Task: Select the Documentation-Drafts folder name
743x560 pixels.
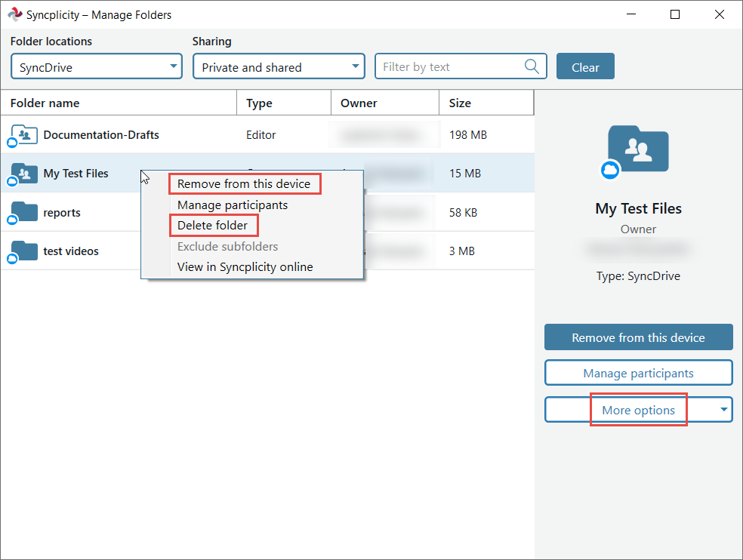Action: tap(101, 135)
